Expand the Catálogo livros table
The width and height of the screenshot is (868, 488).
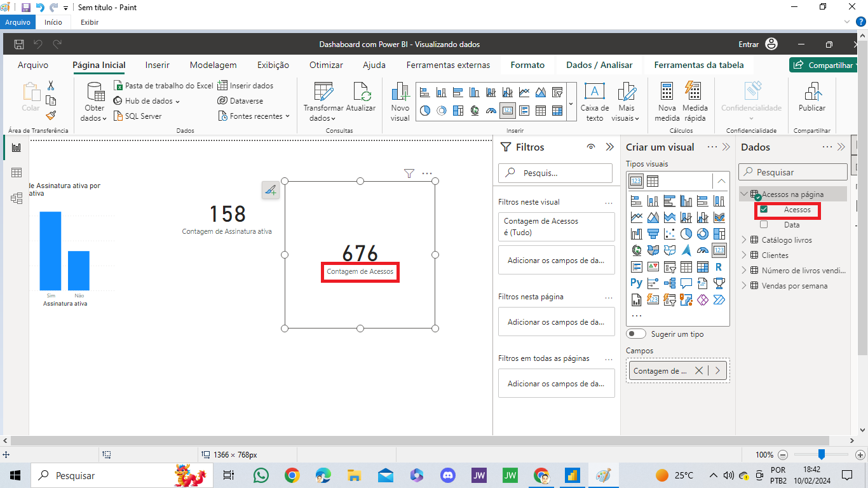[x=744, y=240]
